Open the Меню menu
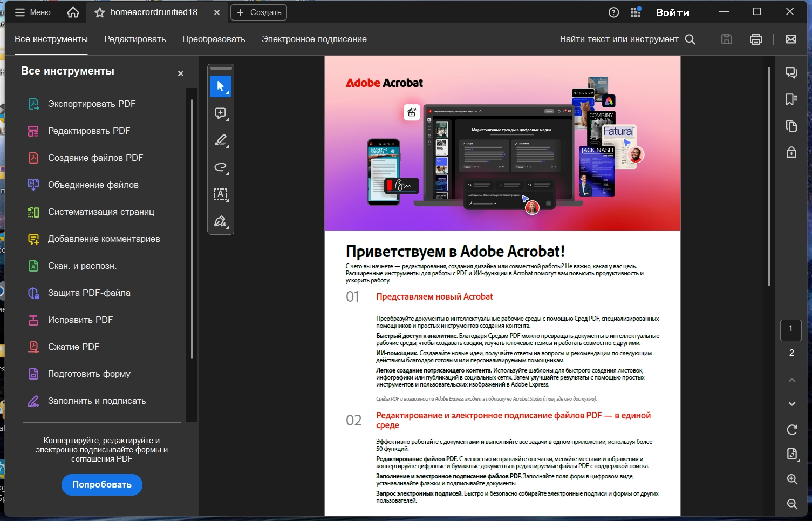This screenshot has height=521, width=812. 32,12
